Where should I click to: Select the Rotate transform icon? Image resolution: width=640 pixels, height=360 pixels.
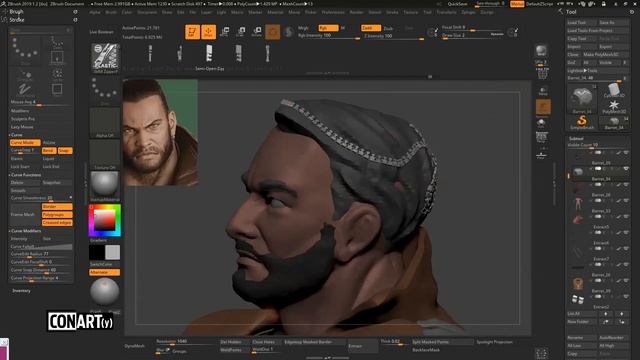(257, 32)
